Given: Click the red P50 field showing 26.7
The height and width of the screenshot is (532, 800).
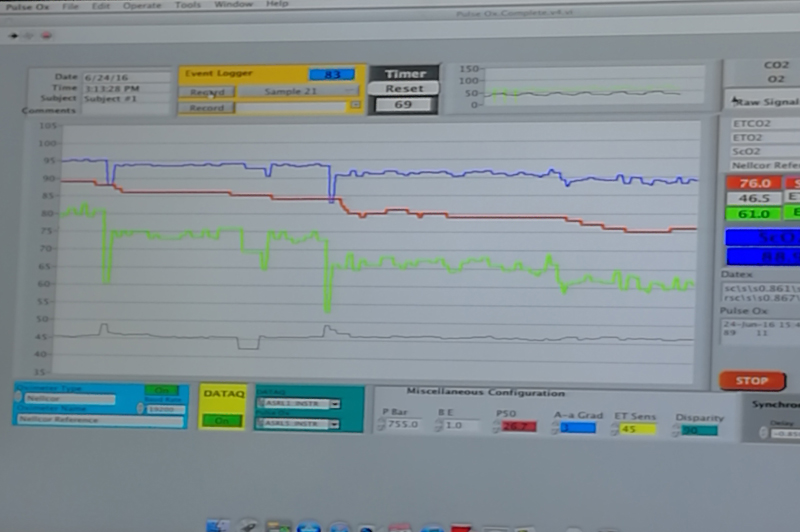Looking at the screenshot, I should coord(519,427).
